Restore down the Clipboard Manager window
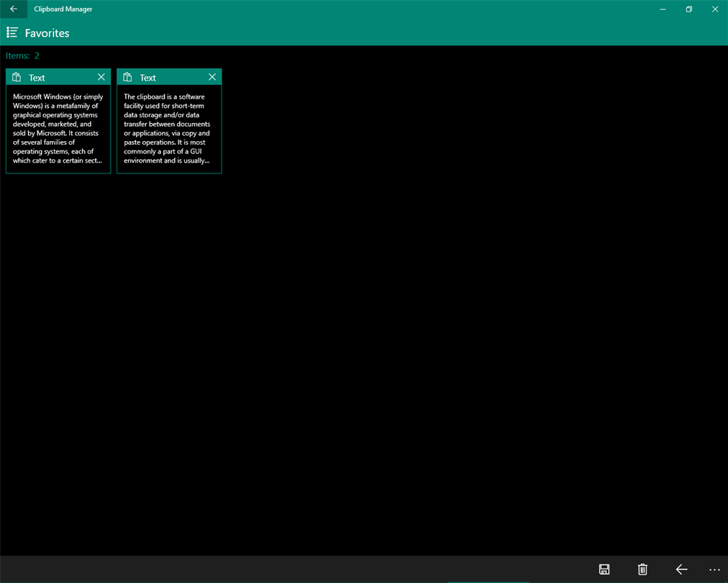This screenshot has width=728, height=583. 689,9
